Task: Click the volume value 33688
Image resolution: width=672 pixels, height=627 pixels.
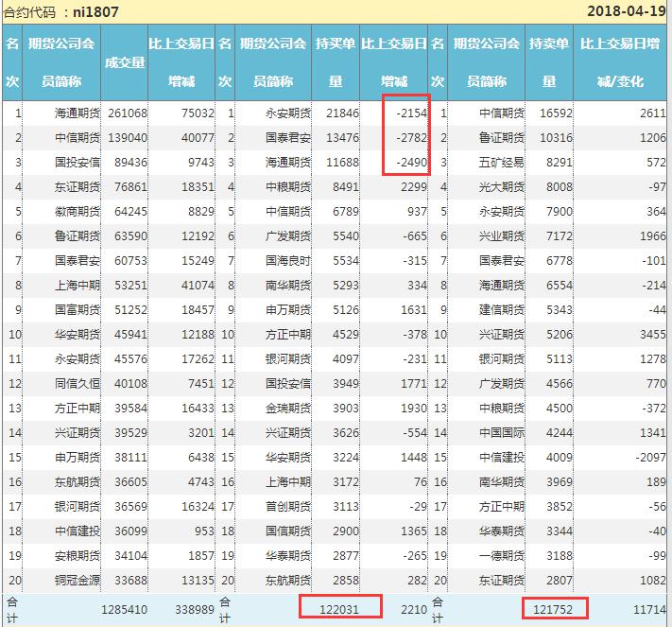Action: pos(130,581)
